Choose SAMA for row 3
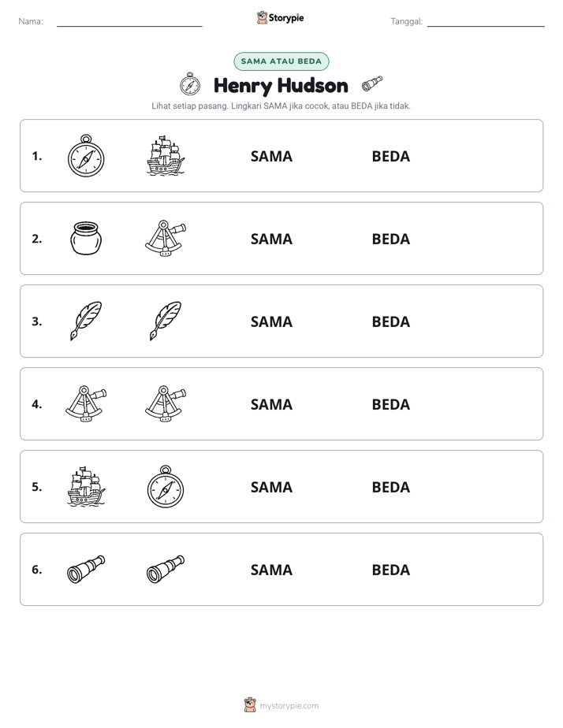This screenshot has width=563, height=728. coord(271,321)
